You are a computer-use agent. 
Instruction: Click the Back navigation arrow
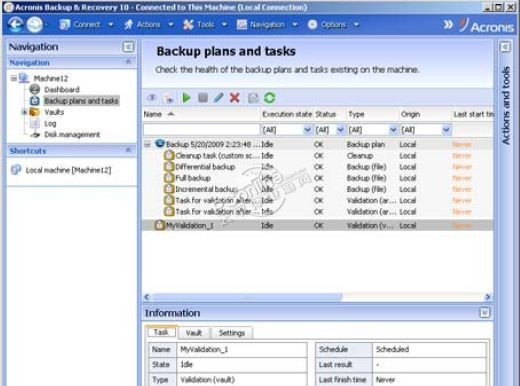(x=15, y=24)
